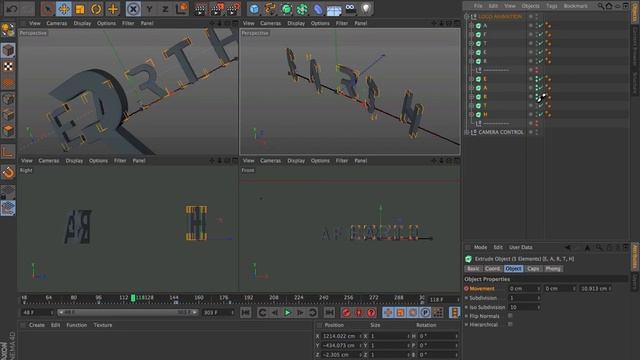
Task: Collapse the LOGO ANIMATION null
Action: (467, 16)
